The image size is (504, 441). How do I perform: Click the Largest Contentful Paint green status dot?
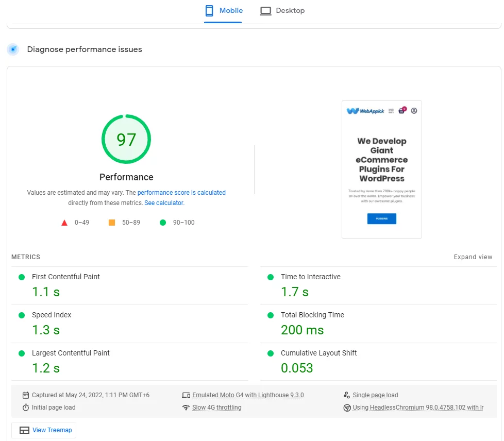point(22,353)
